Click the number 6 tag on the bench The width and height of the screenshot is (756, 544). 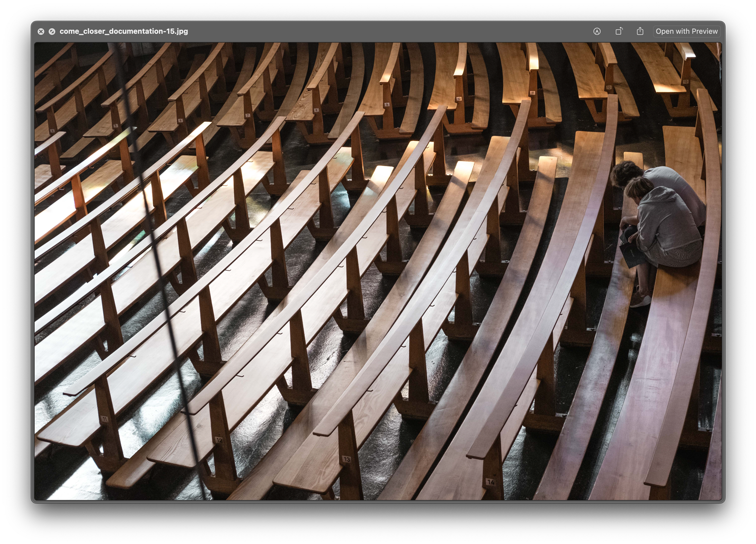[180, 121]
